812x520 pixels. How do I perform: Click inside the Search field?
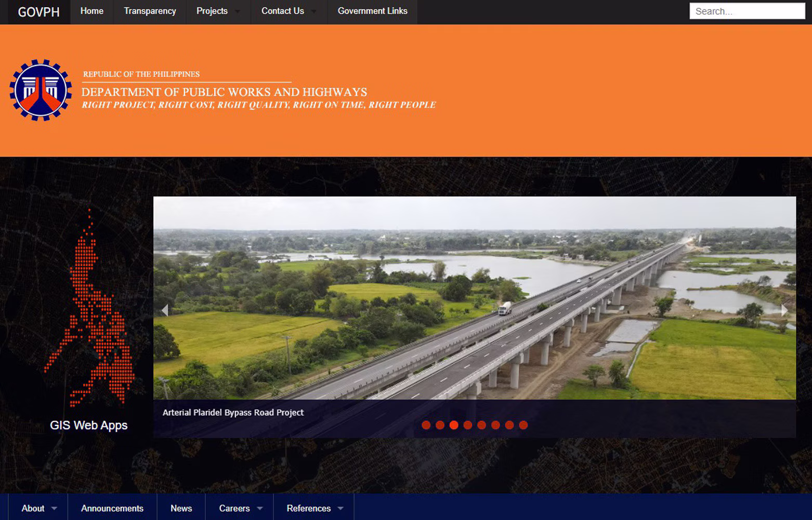[746, 11]
